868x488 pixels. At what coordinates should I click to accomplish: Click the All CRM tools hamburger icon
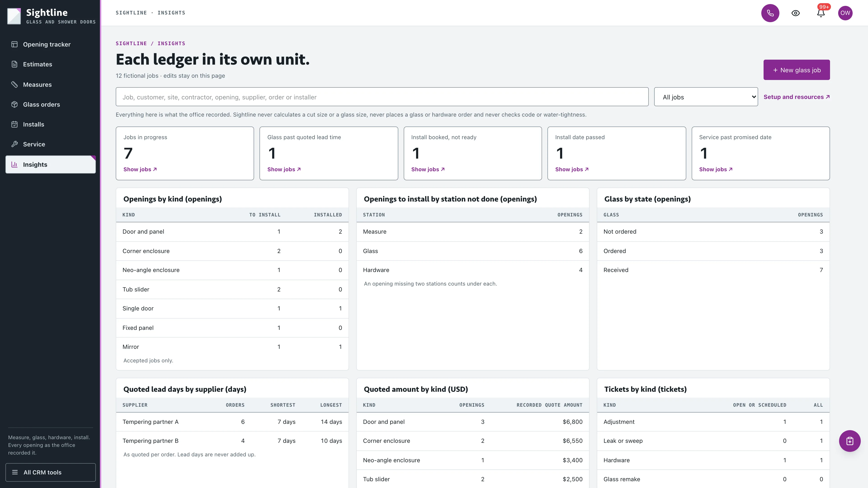click(x=15, y=472)
